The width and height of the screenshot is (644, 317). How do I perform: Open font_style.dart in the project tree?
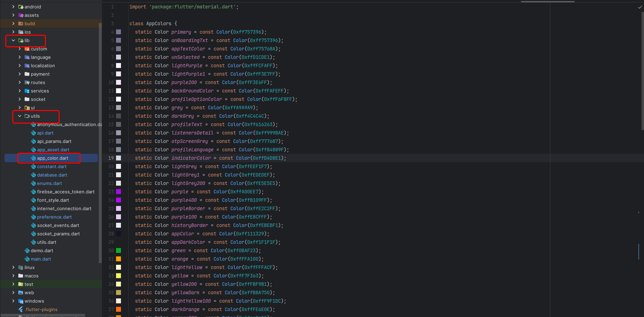[53, 200]
